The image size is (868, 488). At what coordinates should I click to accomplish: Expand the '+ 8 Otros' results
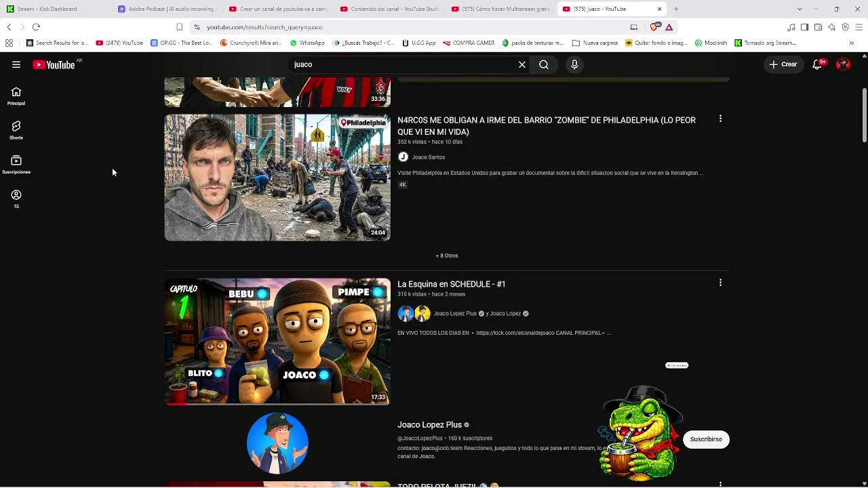(447, 256)
